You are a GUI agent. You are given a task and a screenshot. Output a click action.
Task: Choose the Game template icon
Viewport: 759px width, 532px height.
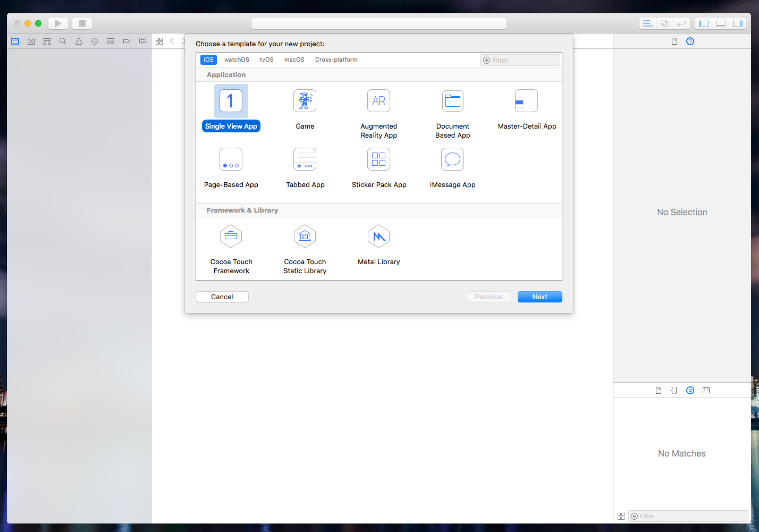coord(305,101)
